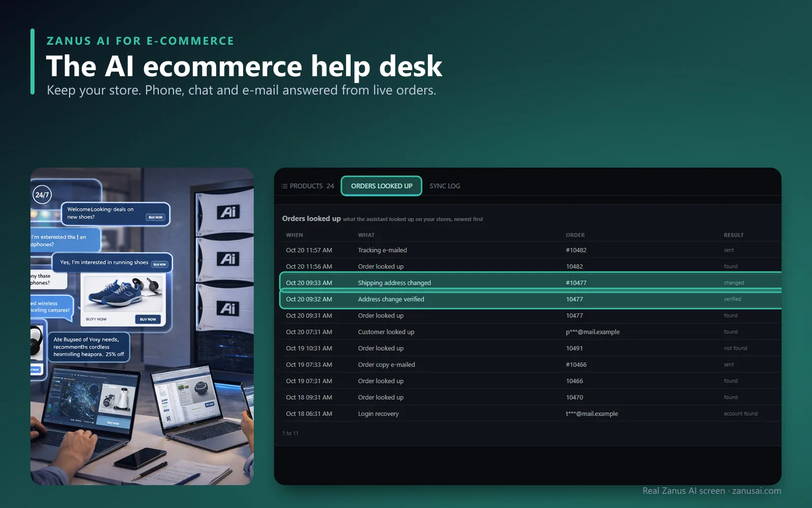Click the 'Login recovery' entry
This screenshot has width=812, height=508.
pyautogui.click(x=378, y=414)
